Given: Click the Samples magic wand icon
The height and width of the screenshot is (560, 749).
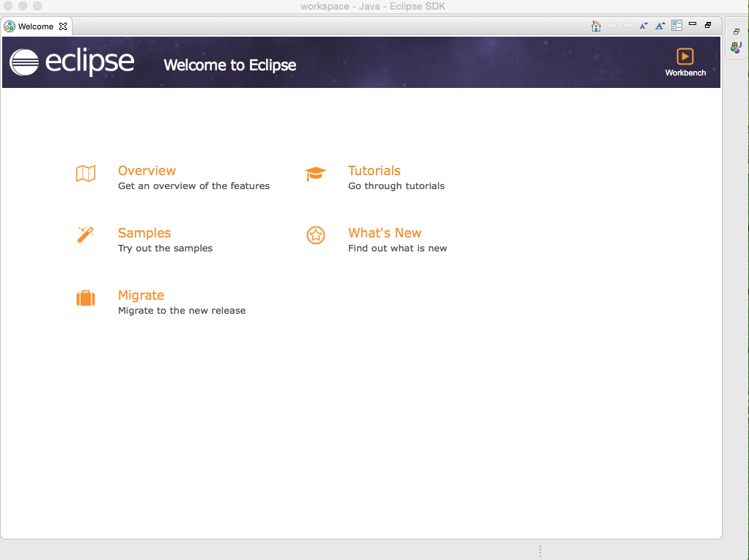Looking at the screenshot, I should 86,235.
